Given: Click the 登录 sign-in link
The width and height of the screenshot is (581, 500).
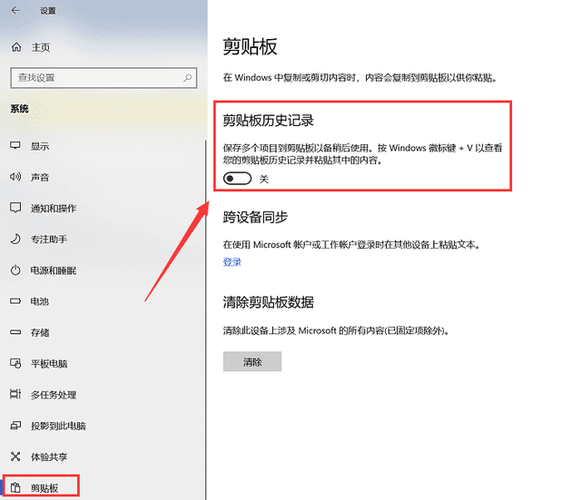Looking at the screenshot, I should coord(232,262).
